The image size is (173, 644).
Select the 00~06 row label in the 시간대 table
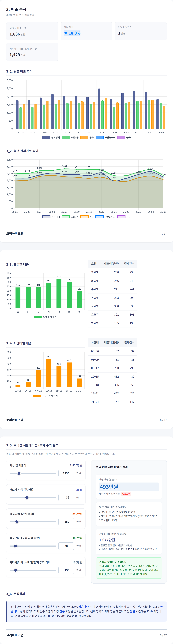tap(95, 351)
